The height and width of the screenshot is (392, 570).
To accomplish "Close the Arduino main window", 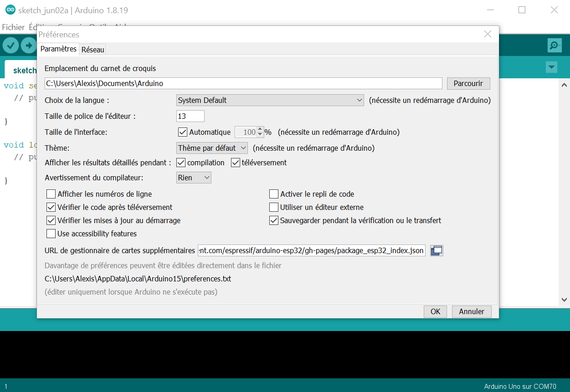I will [x=554, y=10].
